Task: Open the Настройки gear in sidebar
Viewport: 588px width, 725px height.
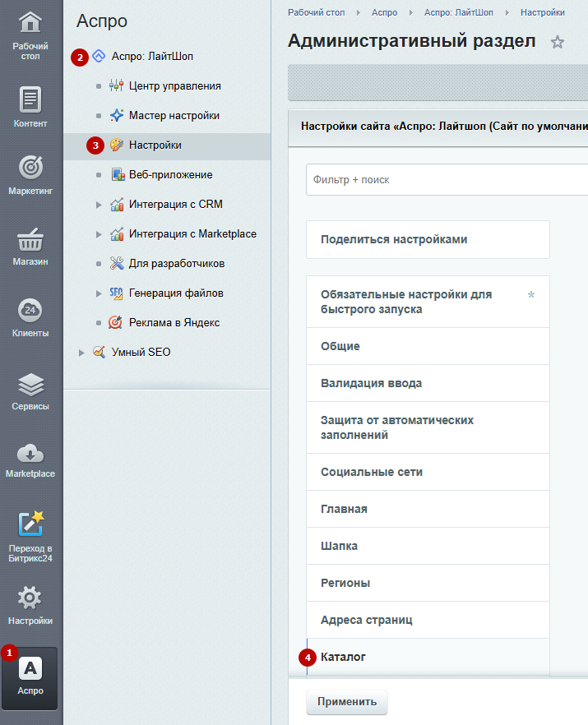Action: pos(30,598)
